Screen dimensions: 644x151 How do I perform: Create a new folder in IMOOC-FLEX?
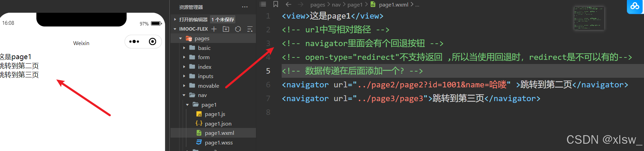click(226, 29)
